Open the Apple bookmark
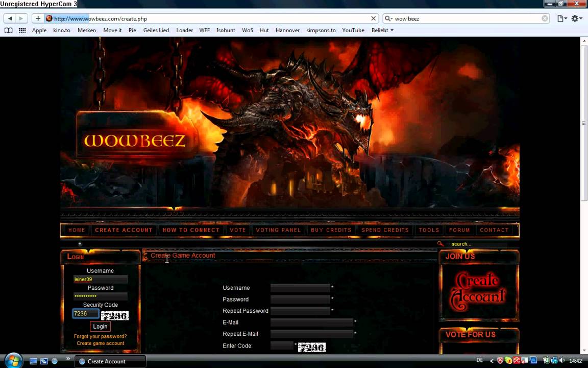Screen dimensions: 588x368 point(39,31)
